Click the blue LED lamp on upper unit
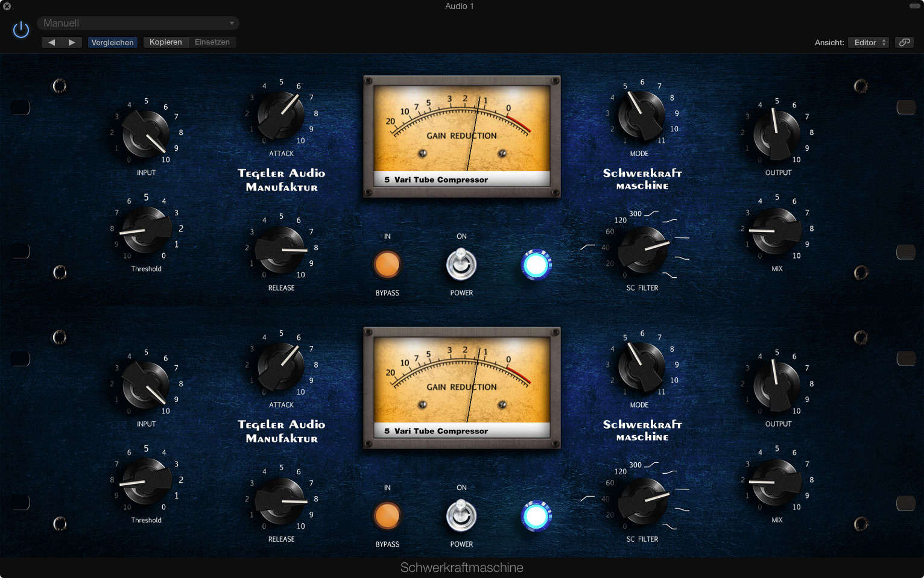 click(536, 264)
